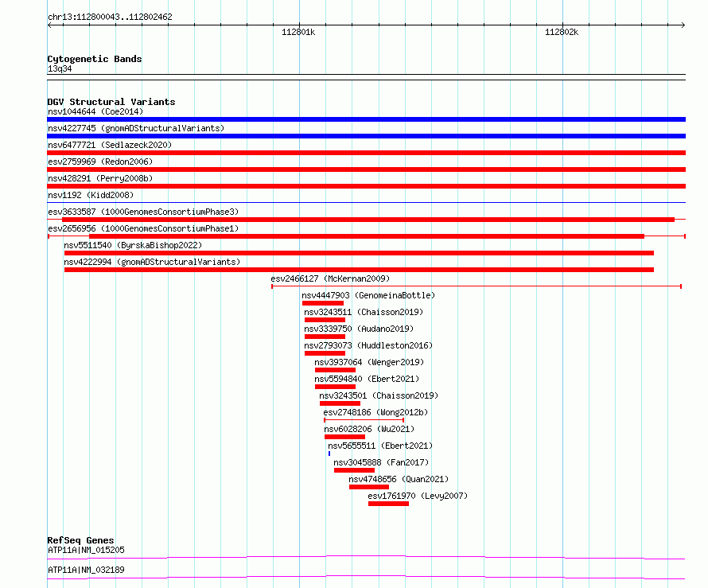
Task: Click nsv5655511 (Ebert2021) label
Action: click(x=380, y=446)
